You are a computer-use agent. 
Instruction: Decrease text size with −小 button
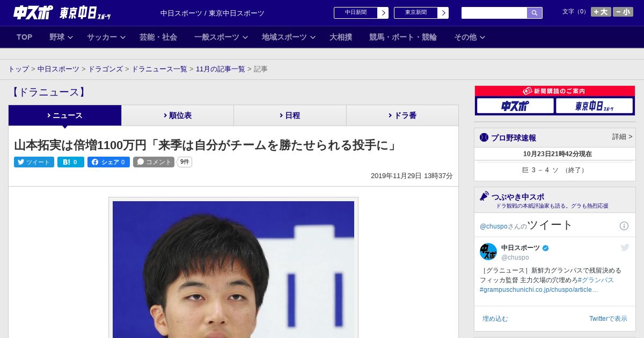tap(623, 12)
